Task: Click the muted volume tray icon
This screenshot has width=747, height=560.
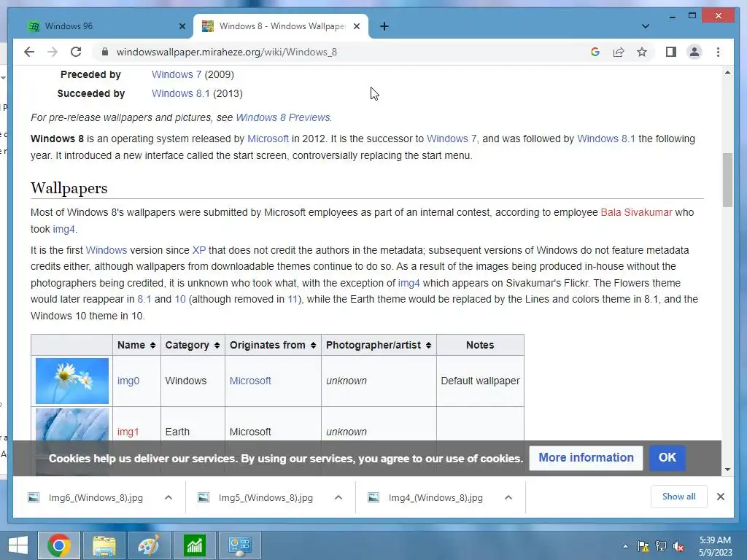Action: pyautogui.click(x=678, y=546)
